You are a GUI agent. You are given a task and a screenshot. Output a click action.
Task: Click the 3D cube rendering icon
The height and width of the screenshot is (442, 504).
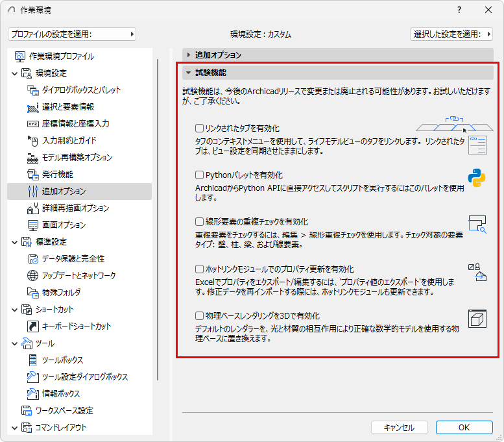click(477, 319)
